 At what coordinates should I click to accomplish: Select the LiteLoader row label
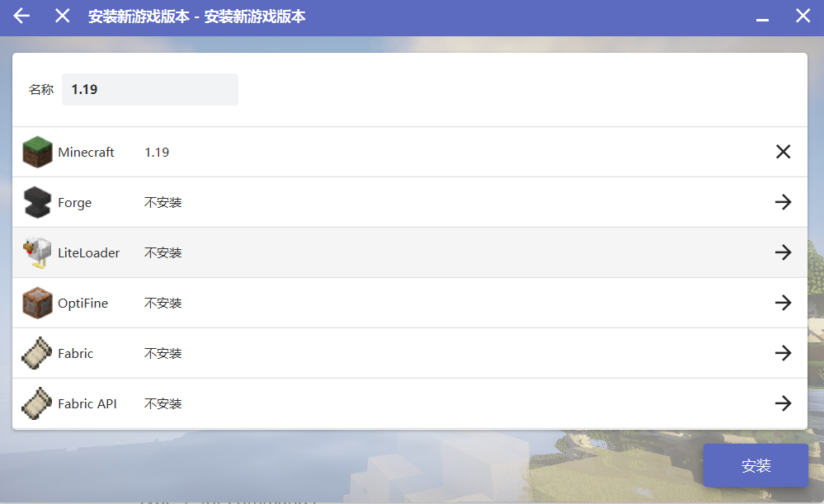pyautogui.click(x=89, y=252)
